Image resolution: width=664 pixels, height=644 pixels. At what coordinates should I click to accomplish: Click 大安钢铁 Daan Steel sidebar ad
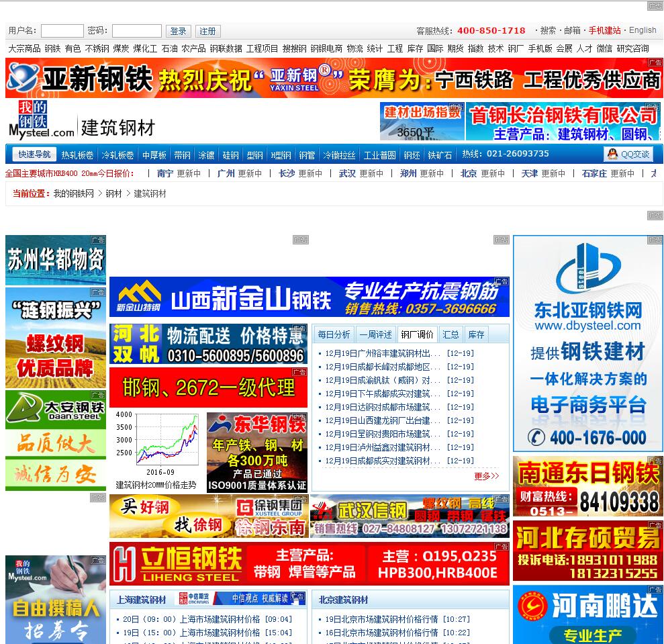[56, 441]
